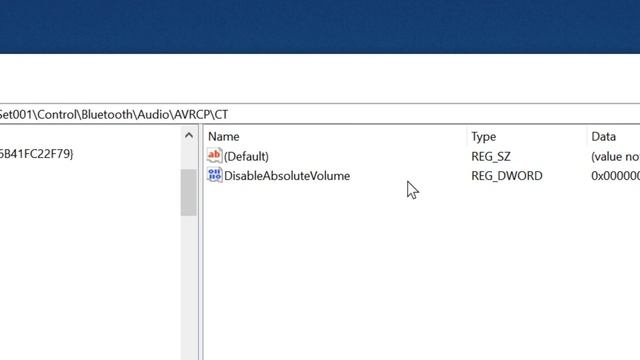Screen dimensions: 640x360
Task: Click the REG_DWORD type cell
Action: coord(507,176)
